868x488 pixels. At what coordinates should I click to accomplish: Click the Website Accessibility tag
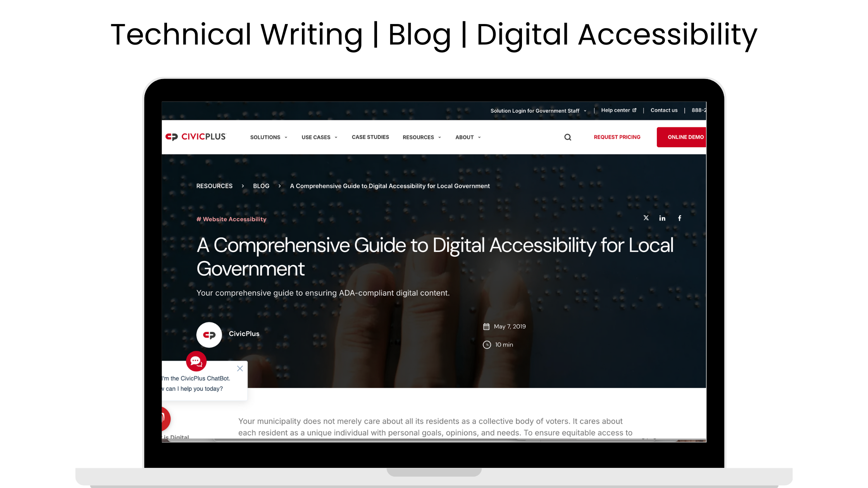232,219
